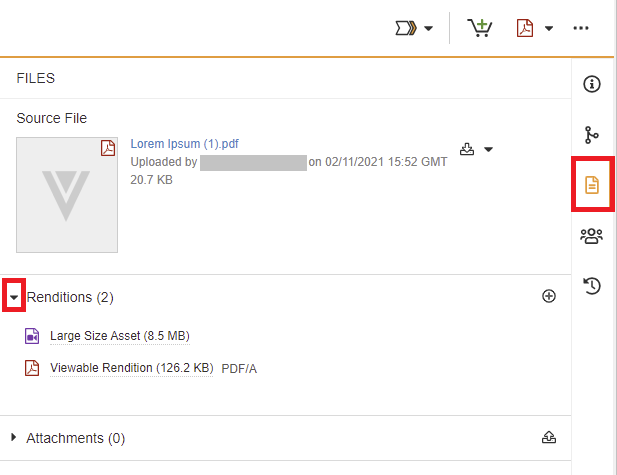Click the workflow actions arrow icon
The height and width of the screenshot is (475, 617).
tap(407, 28)
